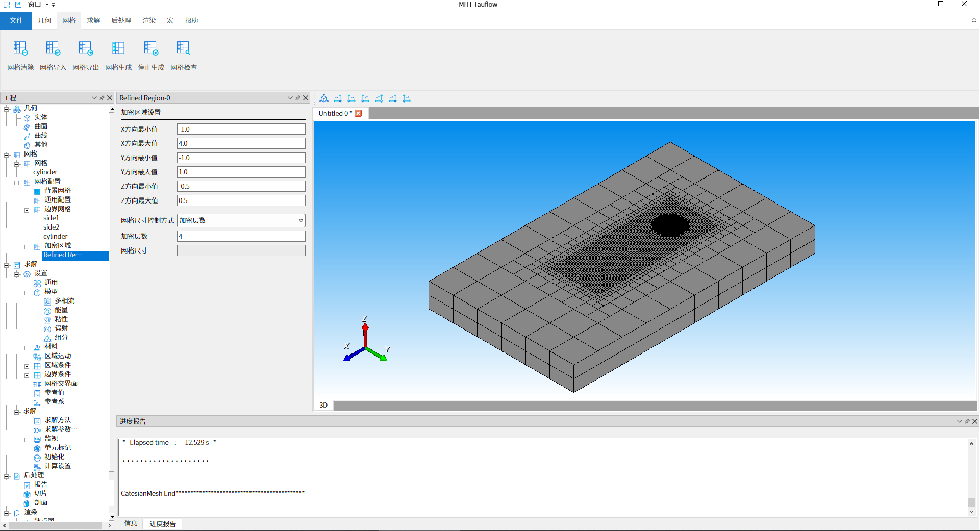This screenshot has height=531, width=980.
Task: Pin the 进度报告 panel
Action: 967,421
